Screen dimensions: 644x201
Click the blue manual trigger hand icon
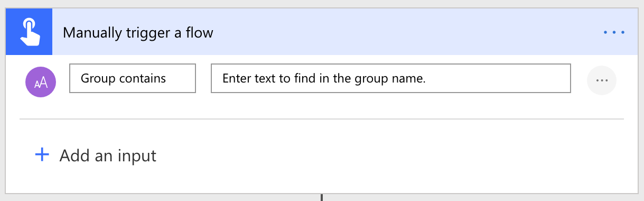(x=29, y=32)
